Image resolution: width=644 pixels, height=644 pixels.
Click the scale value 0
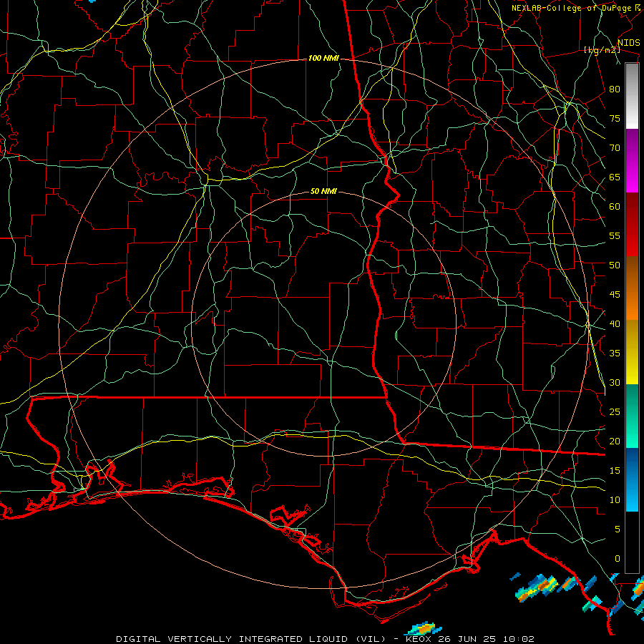click(x=618, y=559)
